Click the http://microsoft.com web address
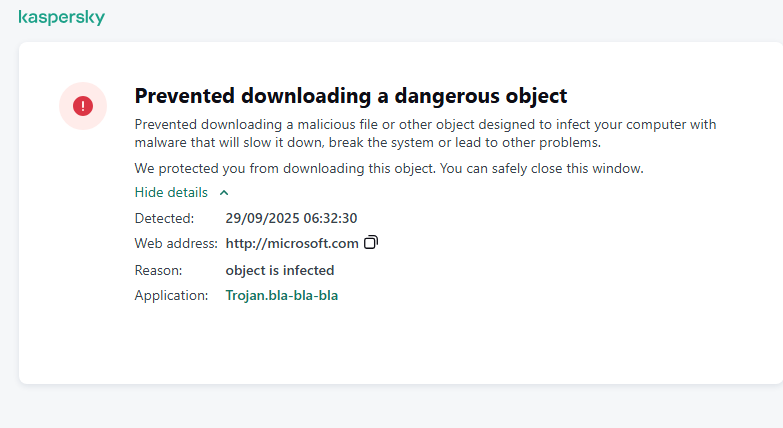The width and height of the screenshot is (783, 428). coord(292,243)
